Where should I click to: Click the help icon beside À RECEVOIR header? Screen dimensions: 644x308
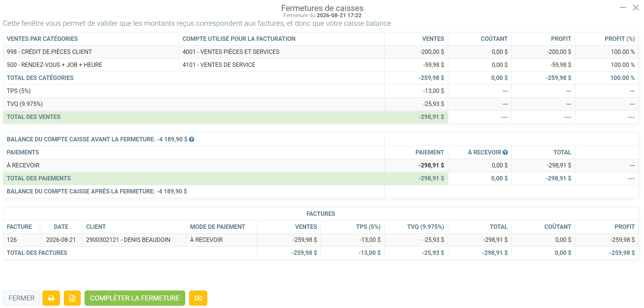click(505, 152)
